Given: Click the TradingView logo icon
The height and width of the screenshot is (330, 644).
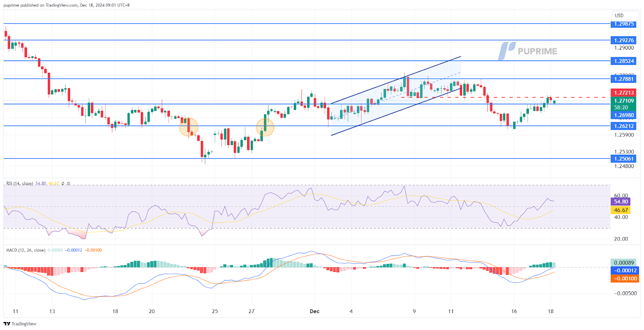Looking at the screenshot, I should pyautogui.click(x=7, y=324).
